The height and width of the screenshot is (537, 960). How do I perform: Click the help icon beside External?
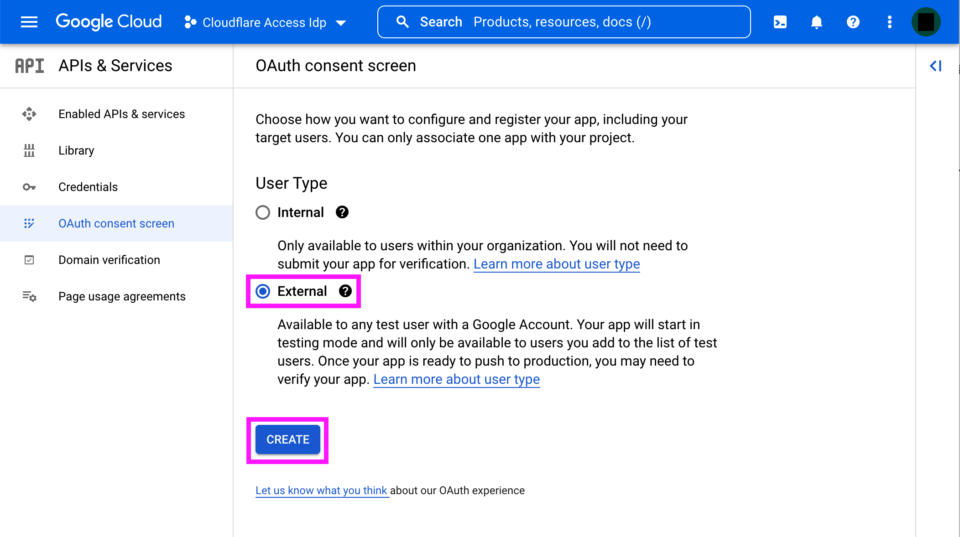coord(345,291)
